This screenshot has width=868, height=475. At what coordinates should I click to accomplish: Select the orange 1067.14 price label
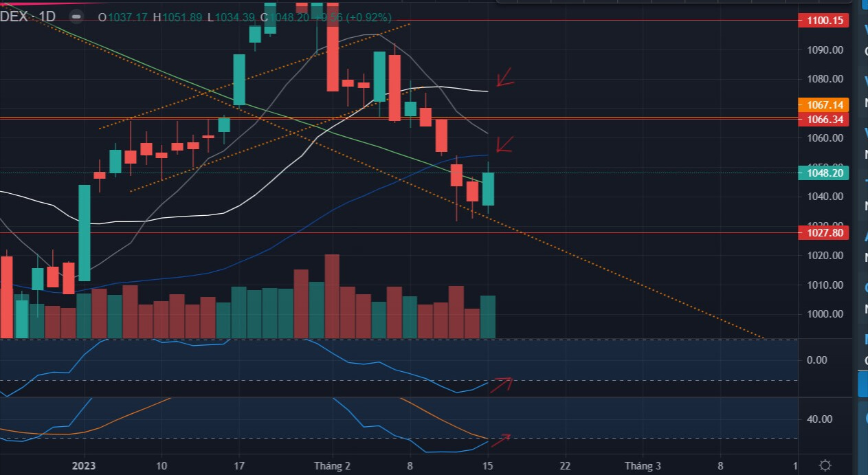tap(823, 105)
